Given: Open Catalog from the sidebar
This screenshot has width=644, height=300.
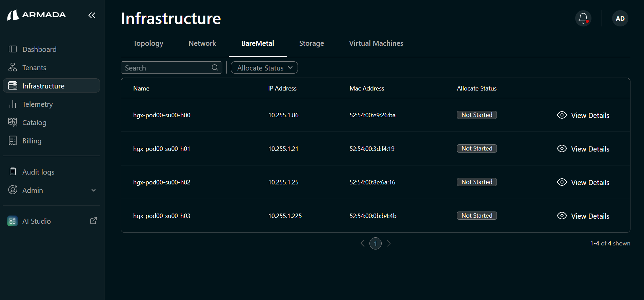Looking at the screenshot, I should pyautogui.click(x=51, y=122).
